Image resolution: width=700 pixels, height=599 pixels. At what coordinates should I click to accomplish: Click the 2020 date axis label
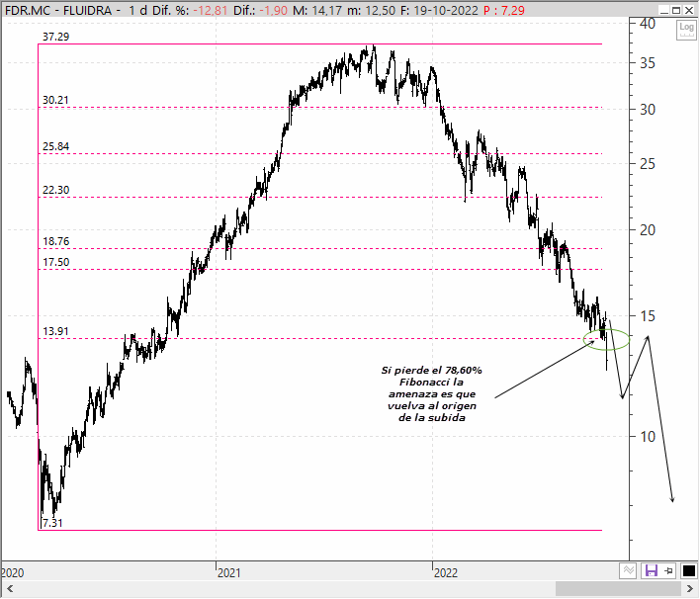coord(13,572)
